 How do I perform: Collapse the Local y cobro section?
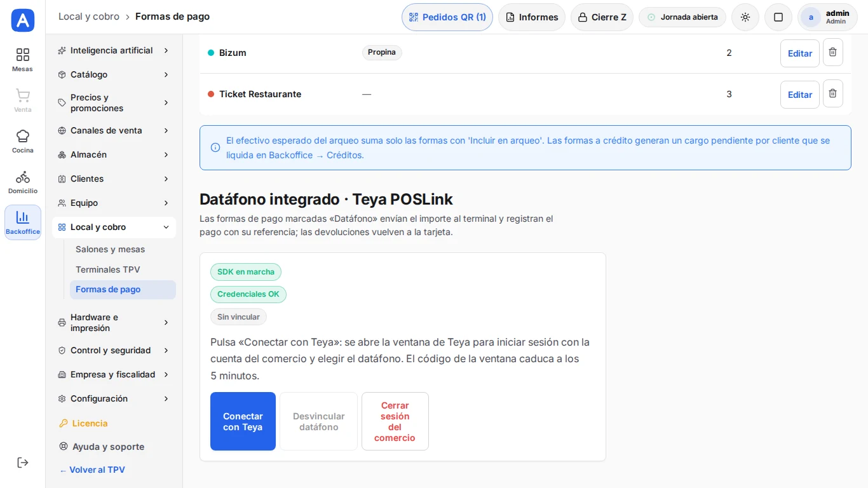114,227
